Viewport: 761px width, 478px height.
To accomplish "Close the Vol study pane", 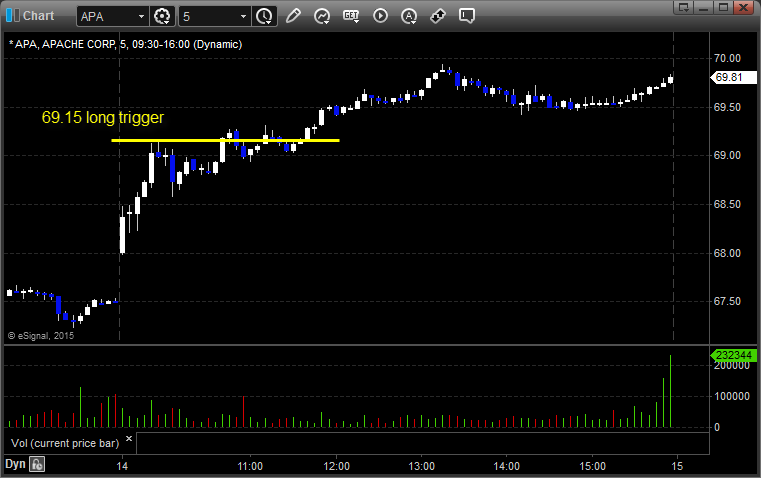I will coord(129,439).
